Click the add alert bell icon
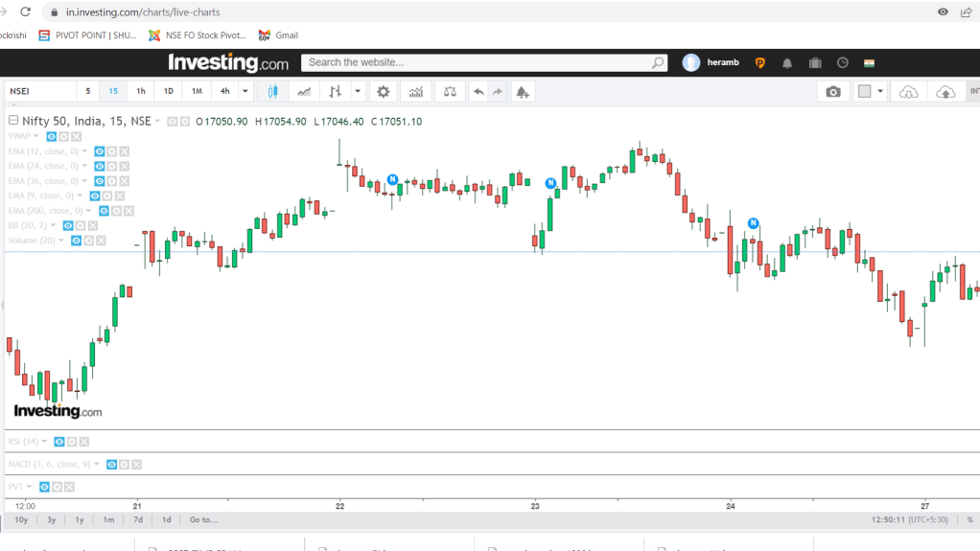 pos(522,92)
